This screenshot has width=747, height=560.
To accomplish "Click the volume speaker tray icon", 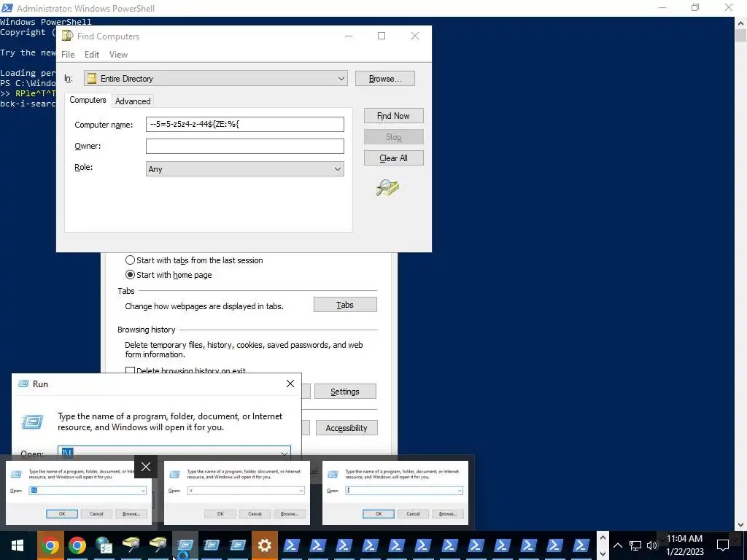I will pyautogui.click(x=652, y=545).
